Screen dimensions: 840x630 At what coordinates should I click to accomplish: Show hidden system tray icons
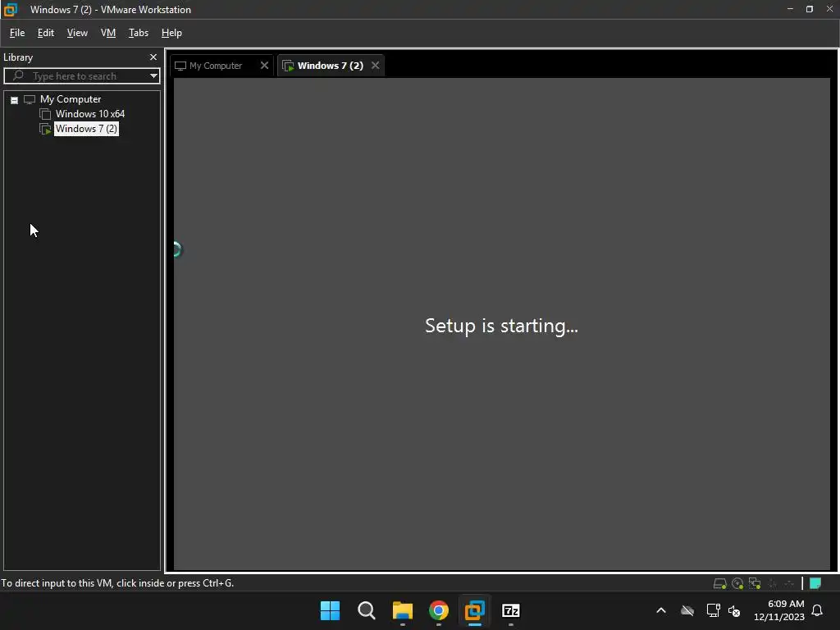point(661,610)
